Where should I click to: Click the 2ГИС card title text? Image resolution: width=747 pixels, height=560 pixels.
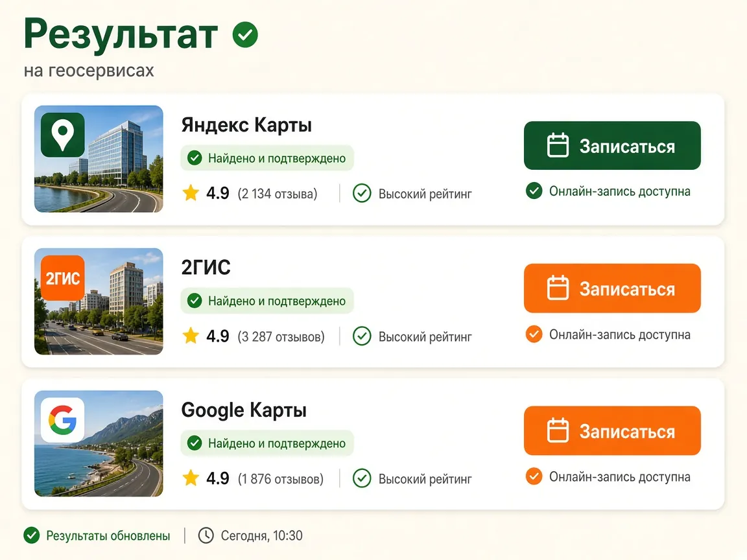[206, 267]
